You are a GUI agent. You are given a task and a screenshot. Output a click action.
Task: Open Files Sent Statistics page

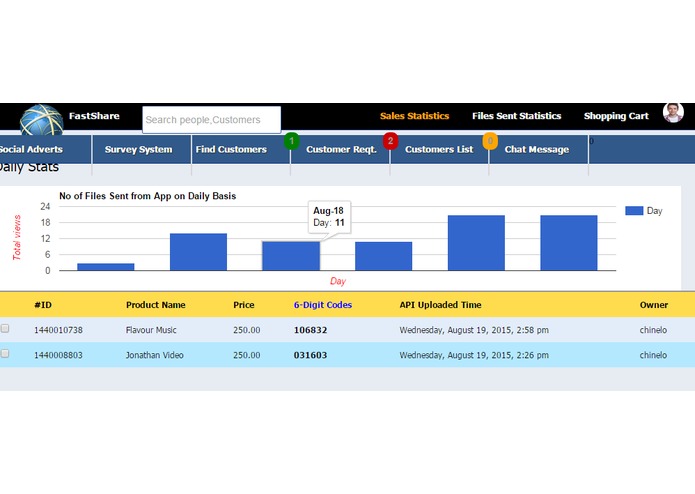(x=516, y=116)
